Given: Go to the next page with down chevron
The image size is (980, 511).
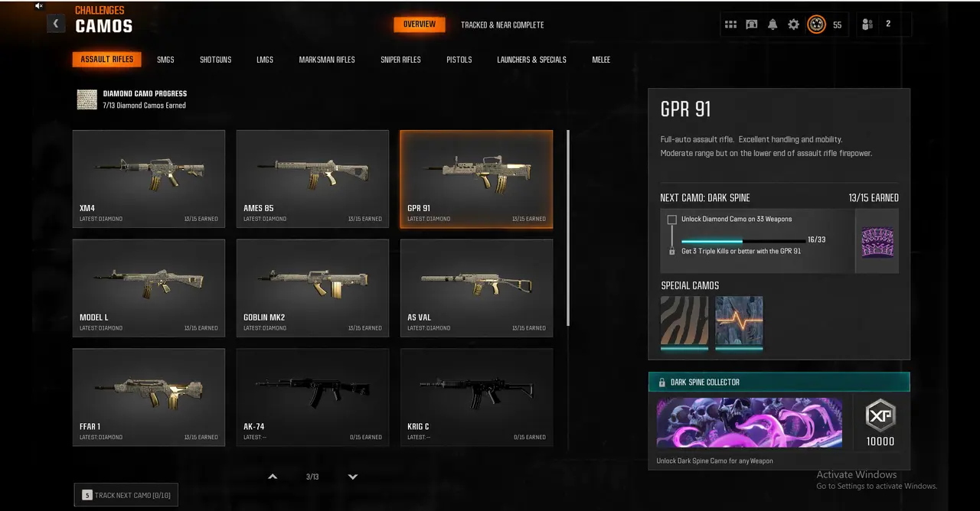Looking at the screenshot, I should [x=353, y=477].
